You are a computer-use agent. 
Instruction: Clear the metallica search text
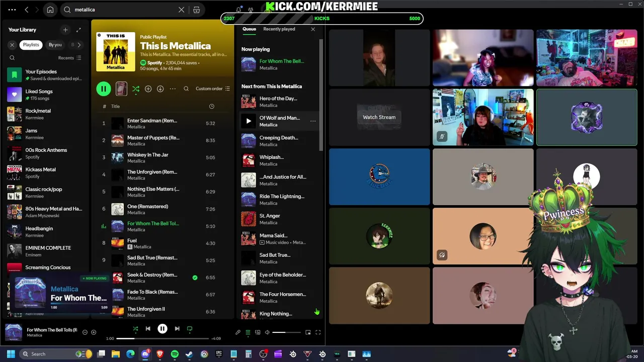coord(182,10)
